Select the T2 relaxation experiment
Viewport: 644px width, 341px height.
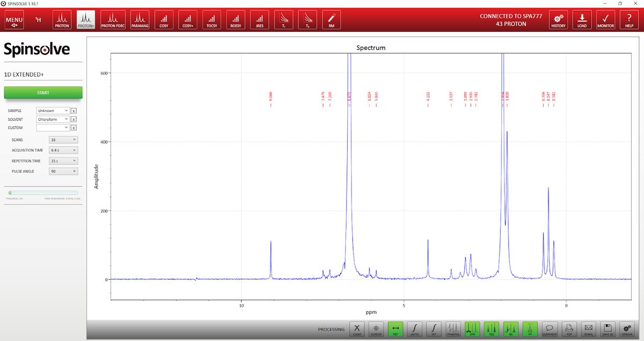point(308,20)
